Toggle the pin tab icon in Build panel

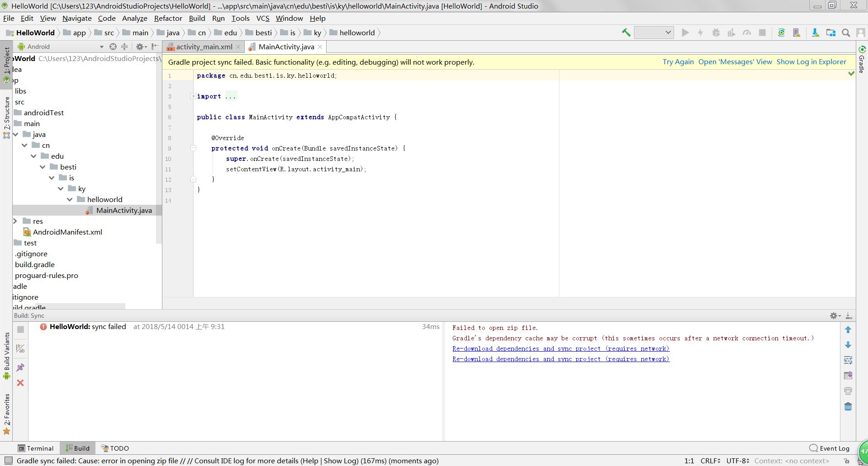[x=20, y=367]
